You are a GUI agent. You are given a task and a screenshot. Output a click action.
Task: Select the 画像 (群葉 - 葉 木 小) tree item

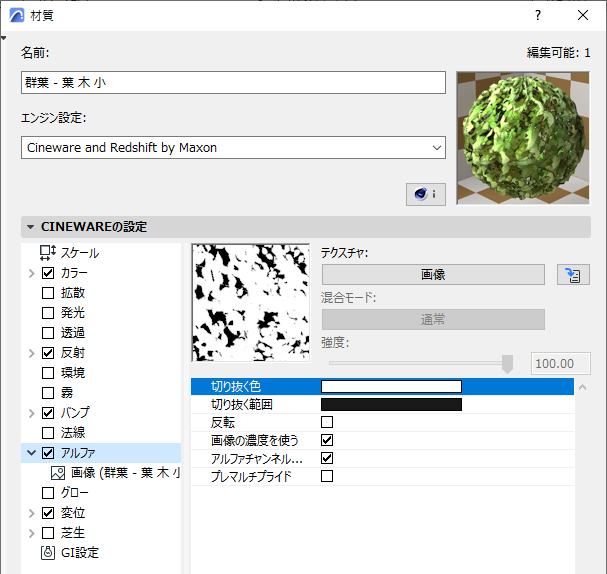(x=125, y=473)
